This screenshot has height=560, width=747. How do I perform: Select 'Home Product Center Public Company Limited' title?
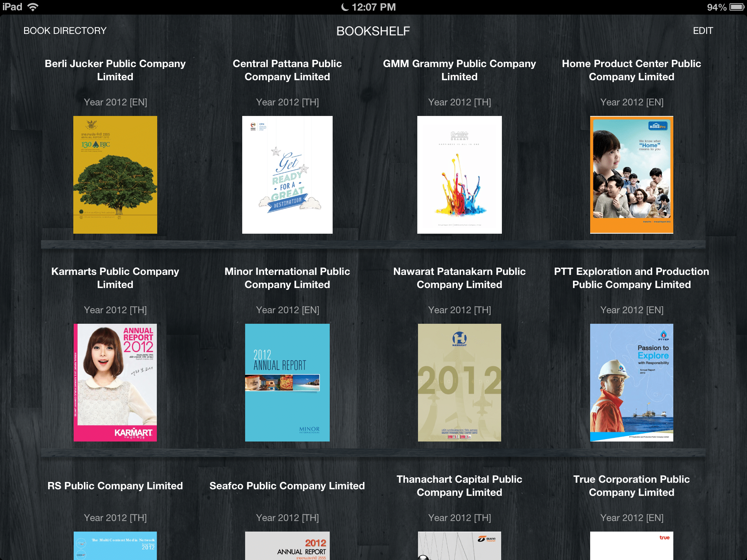(x=632, y=70)
